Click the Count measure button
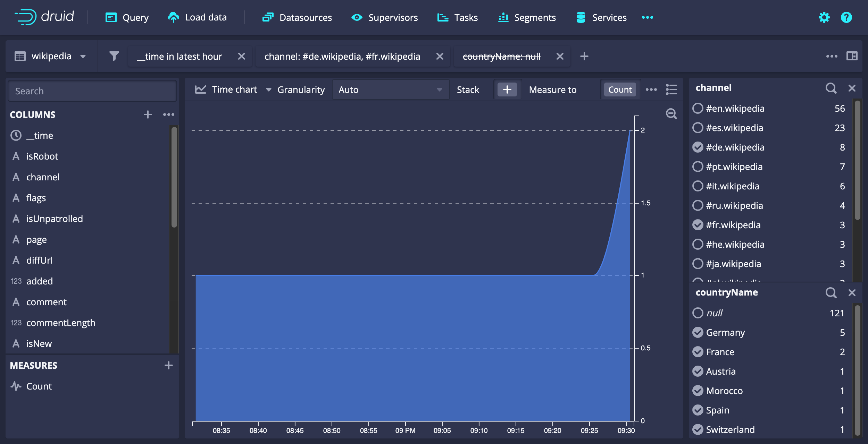This screenshot has height=444, width=868. coord(620,90)
